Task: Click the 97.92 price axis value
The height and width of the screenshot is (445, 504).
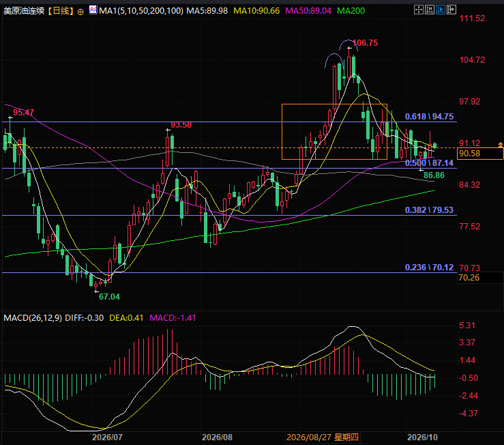Action: pos(470,102)
